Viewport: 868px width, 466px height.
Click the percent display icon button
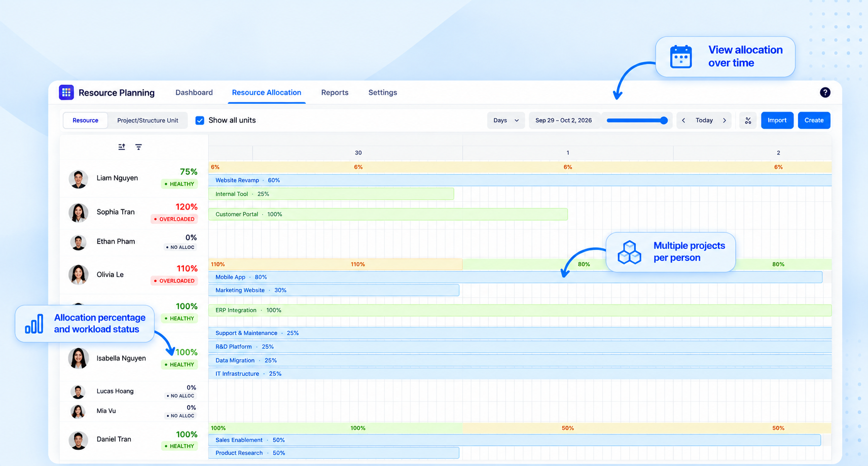[748, 120]
